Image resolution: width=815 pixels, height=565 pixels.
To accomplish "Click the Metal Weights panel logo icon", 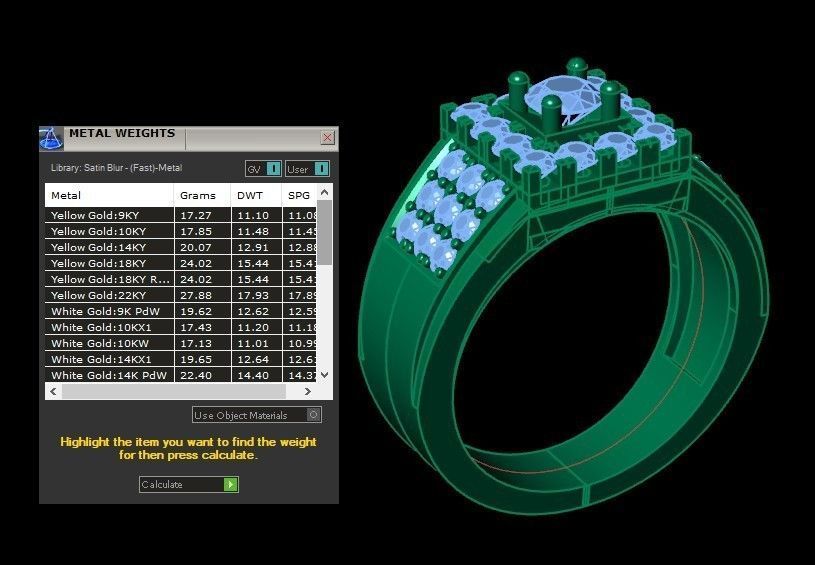I will [51, 139].
